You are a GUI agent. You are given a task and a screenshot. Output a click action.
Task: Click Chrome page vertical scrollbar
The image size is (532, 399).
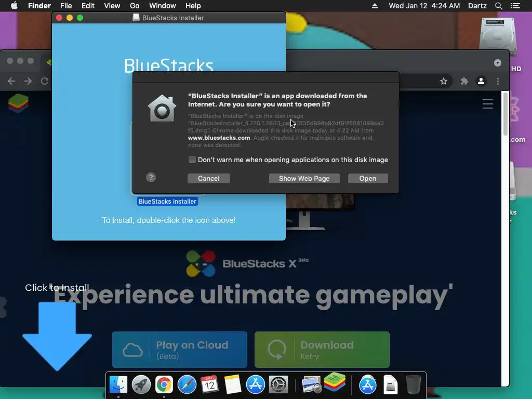pos(505,114)
